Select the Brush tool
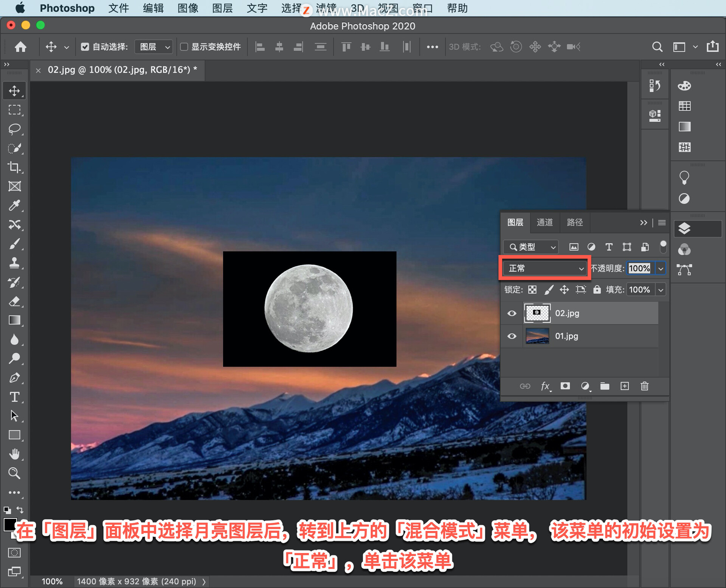726x588 pixels. (x=14, y=244)
